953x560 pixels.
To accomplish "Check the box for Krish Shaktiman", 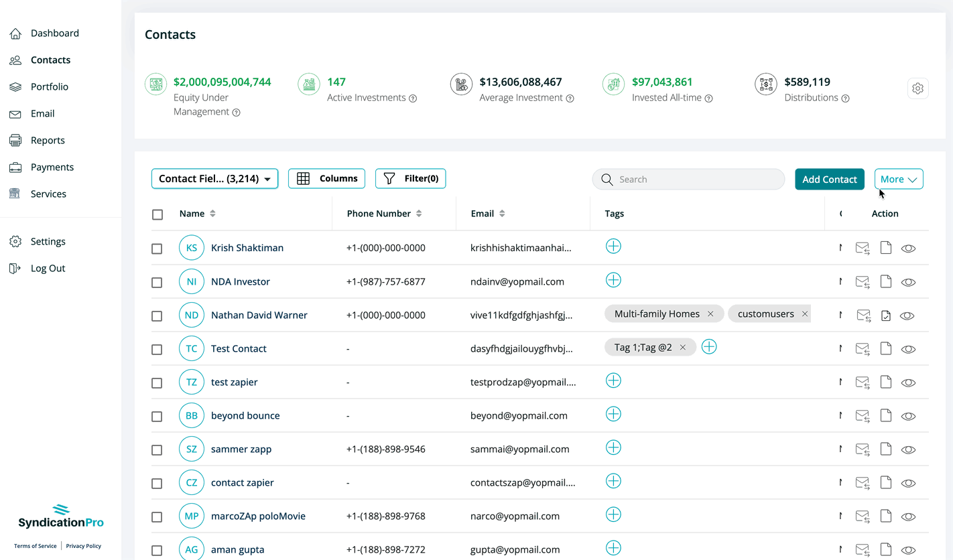I will (x=157, y=249).
